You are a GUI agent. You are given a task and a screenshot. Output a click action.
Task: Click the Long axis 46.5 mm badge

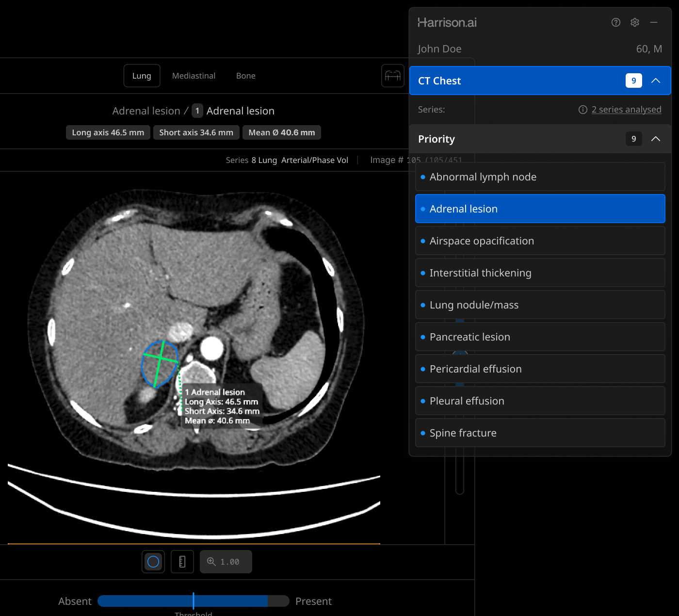click(108, 132)
